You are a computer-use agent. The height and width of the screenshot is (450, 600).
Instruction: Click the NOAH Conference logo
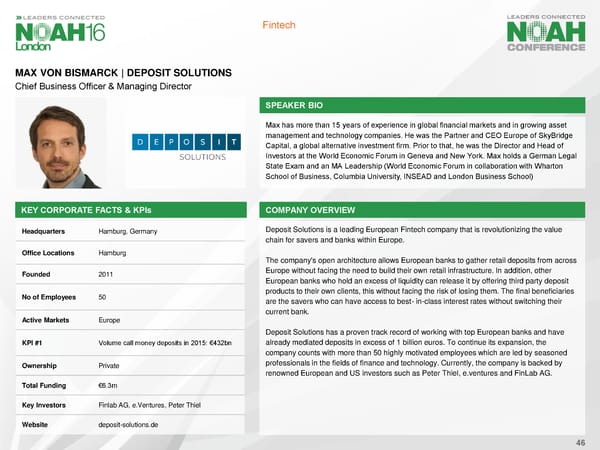pyautogui.click(x=545, y=35)
